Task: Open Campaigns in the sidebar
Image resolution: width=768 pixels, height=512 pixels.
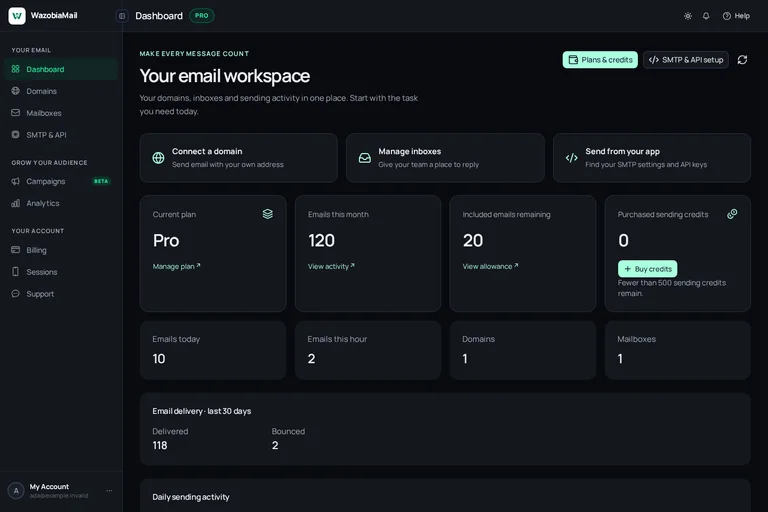Action: tap(61, 181)
